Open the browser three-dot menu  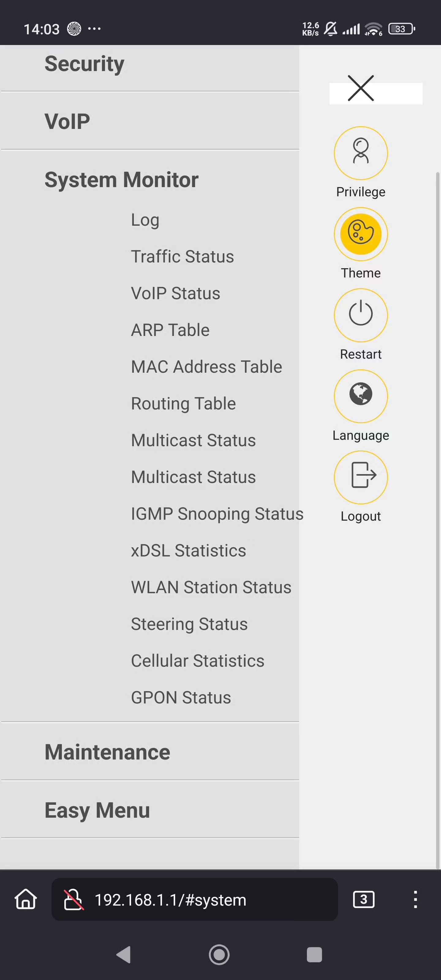415,899
